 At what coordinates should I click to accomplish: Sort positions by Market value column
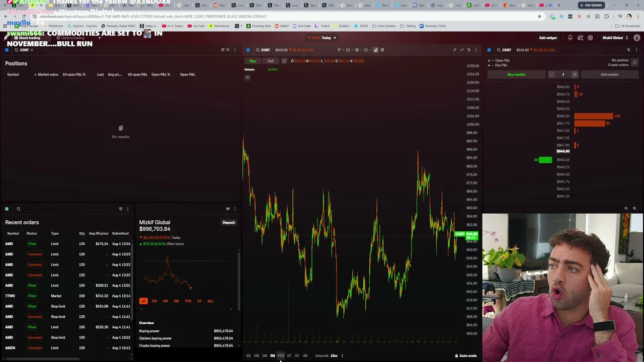pos(46,74)
